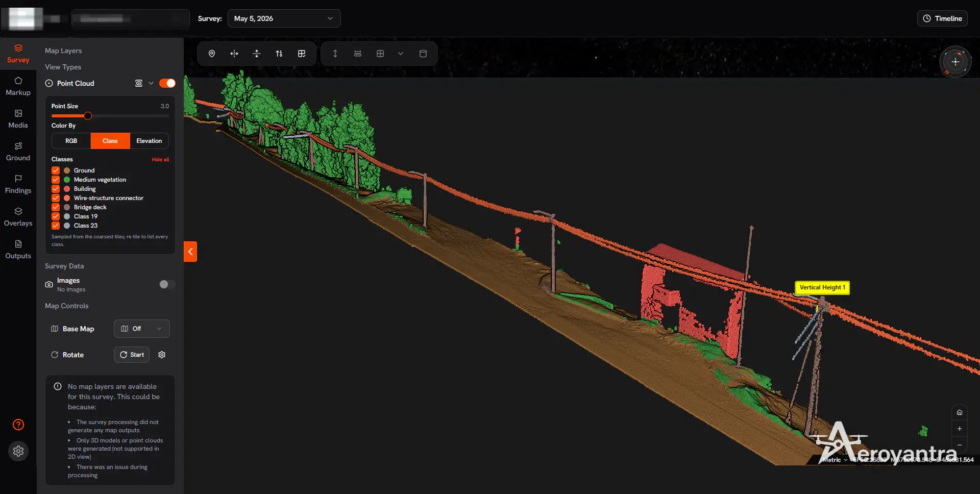Uncheck the Building class checkbox

[56, 189]
